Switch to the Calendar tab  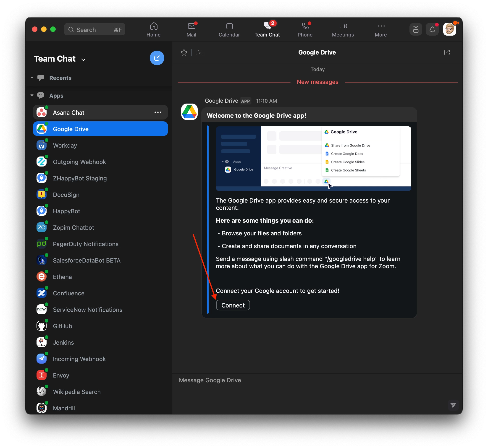click(229, 30)
